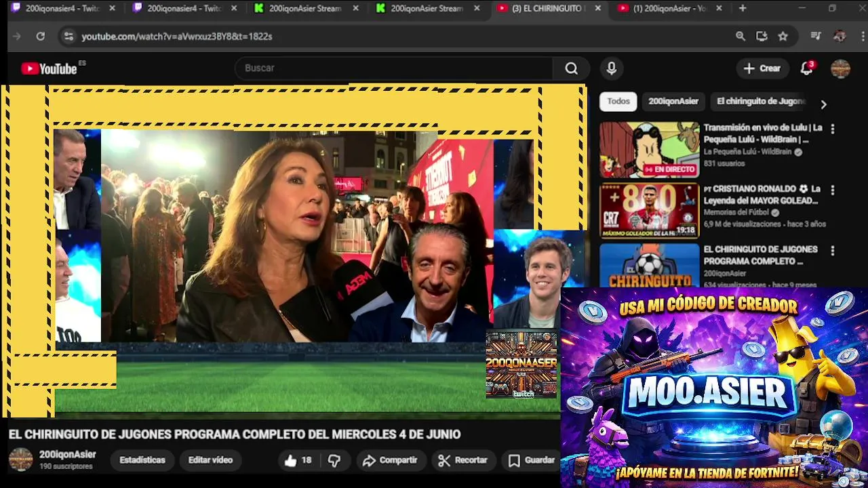The width and height of the screenshot is (868, 488).
Task: Open a new browser tab with plus
Action: pyautogui.click(x=743, y=9)
